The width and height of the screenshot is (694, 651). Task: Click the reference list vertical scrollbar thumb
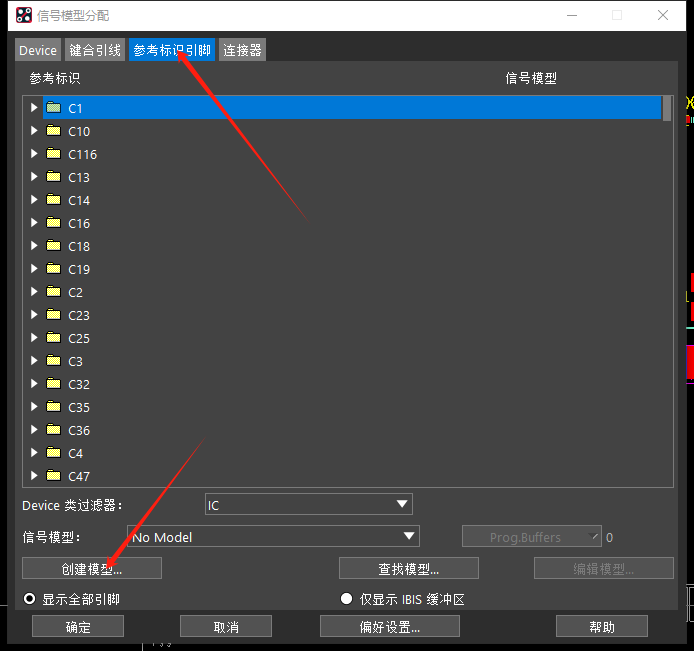click(x=667, y=108)
